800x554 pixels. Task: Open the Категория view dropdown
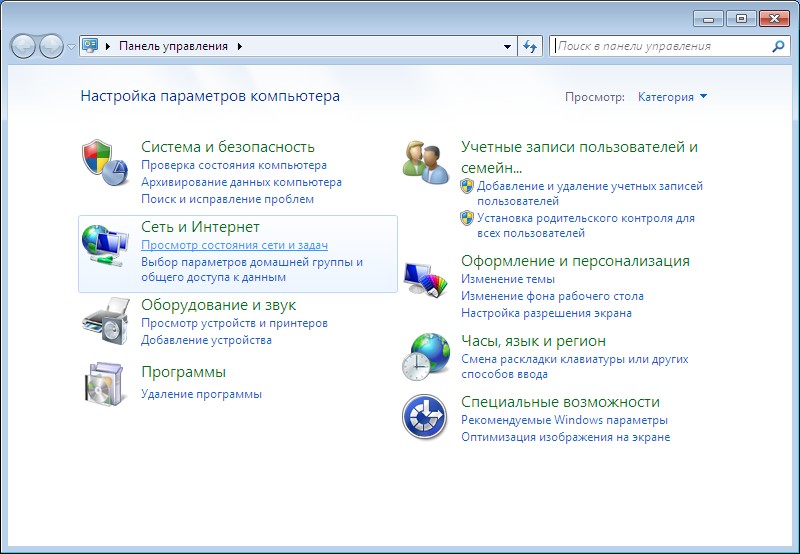coord(672,97)
